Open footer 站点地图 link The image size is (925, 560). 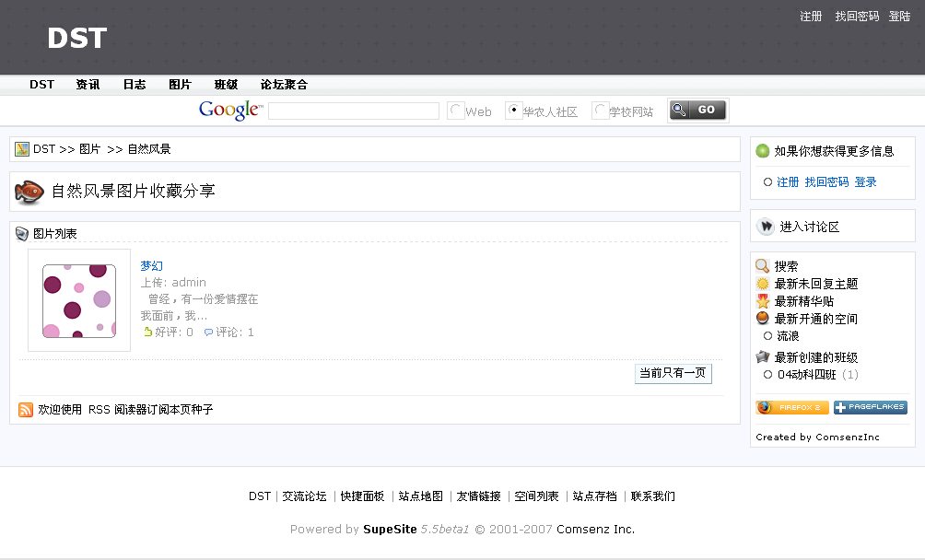point(421,496)
